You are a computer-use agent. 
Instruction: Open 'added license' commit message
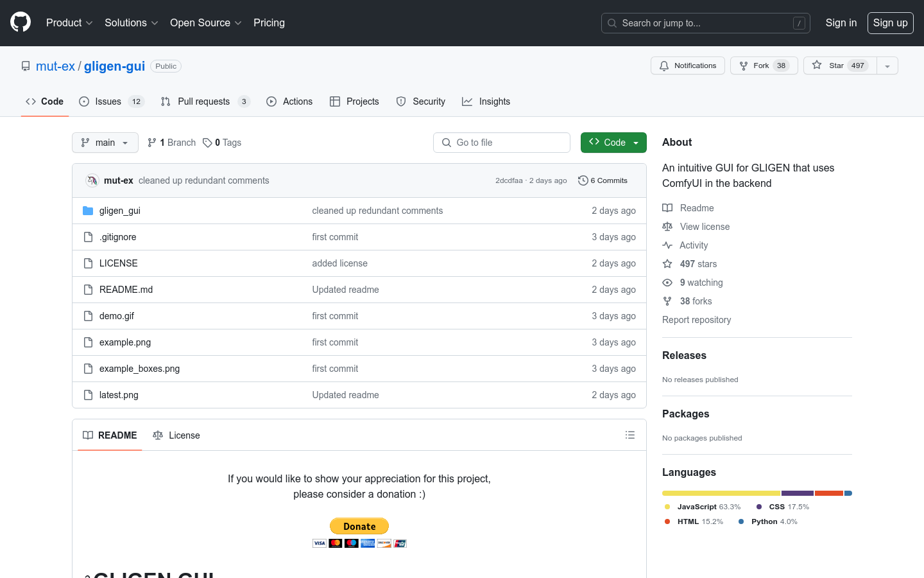coord(340,263)
